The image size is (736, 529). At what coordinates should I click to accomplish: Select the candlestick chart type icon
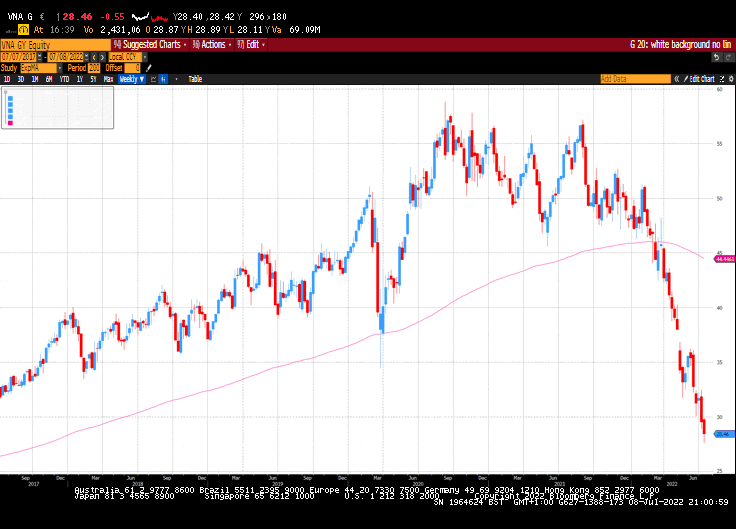tap(163, 78)
